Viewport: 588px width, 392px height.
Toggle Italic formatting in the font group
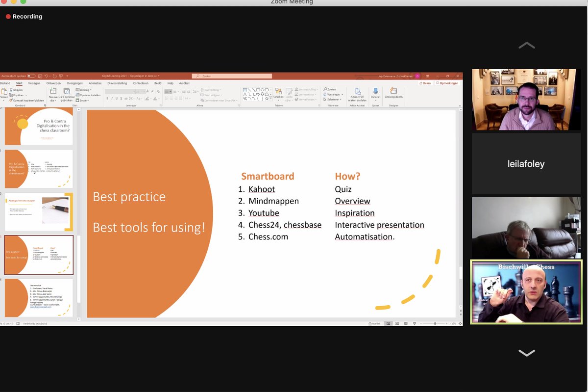(112, 99)
